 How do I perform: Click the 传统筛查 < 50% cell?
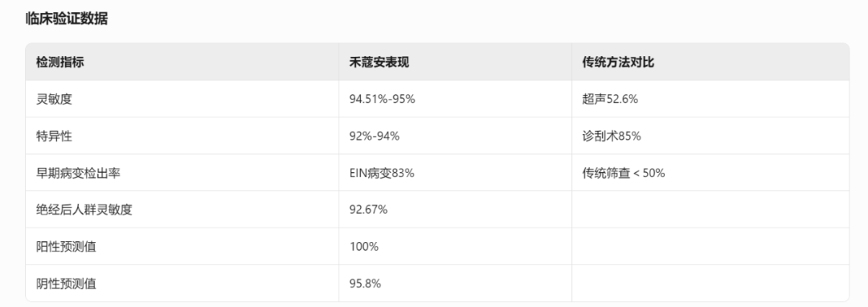point(624,173)
